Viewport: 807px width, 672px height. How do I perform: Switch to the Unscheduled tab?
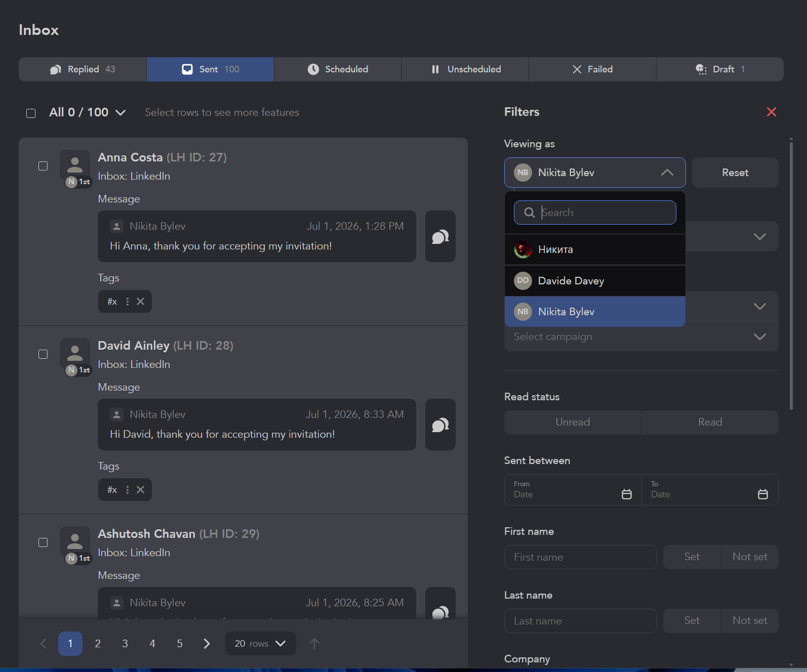pyautogui.click(x=465, y=69)
